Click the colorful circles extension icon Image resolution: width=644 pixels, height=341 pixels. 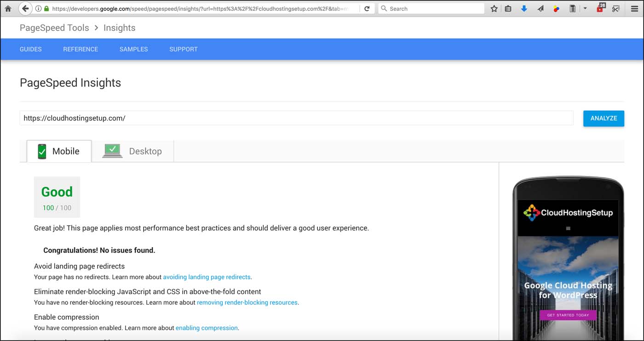(556, 8)
